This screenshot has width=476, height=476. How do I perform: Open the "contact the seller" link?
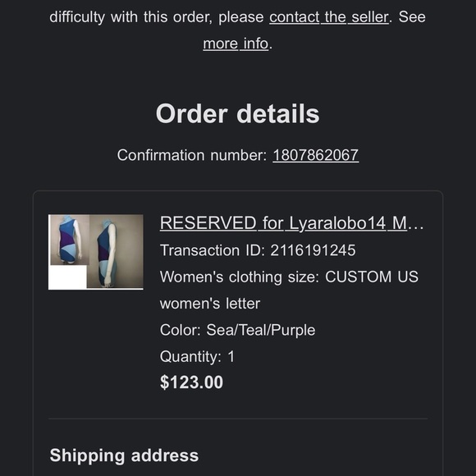pos(329,17)
